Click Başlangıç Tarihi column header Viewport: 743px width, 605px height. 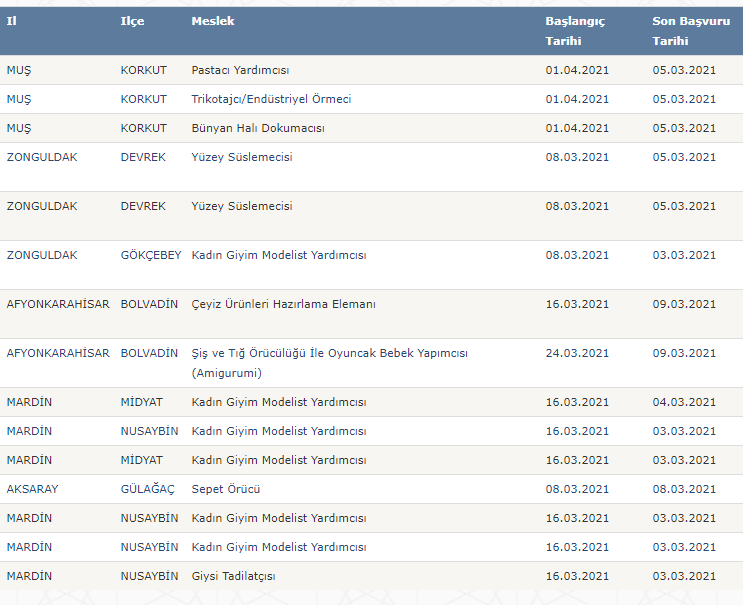pos(575,31)
